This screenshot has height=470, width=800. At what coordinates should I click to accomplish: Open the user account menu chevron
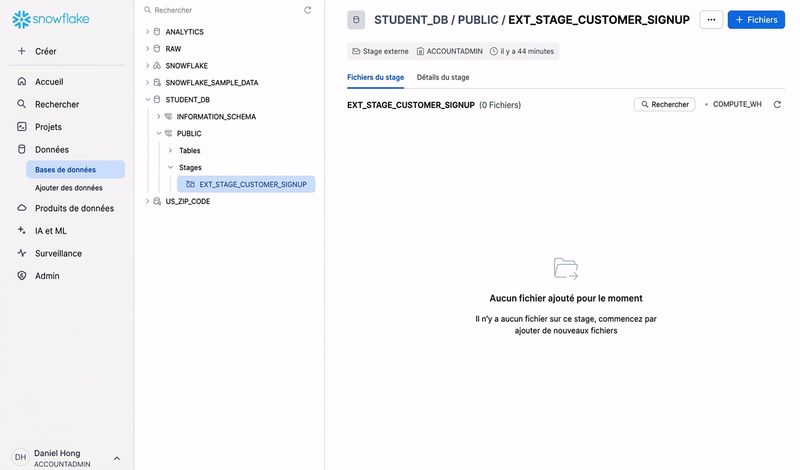point(117,458)
